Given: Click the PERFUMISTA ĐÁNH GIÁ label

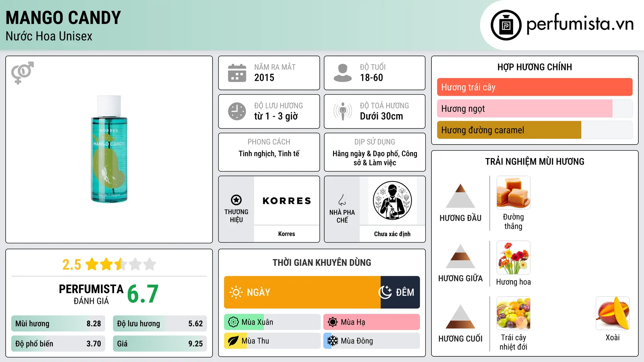Looking at the screenshot, I should point(91,294).
